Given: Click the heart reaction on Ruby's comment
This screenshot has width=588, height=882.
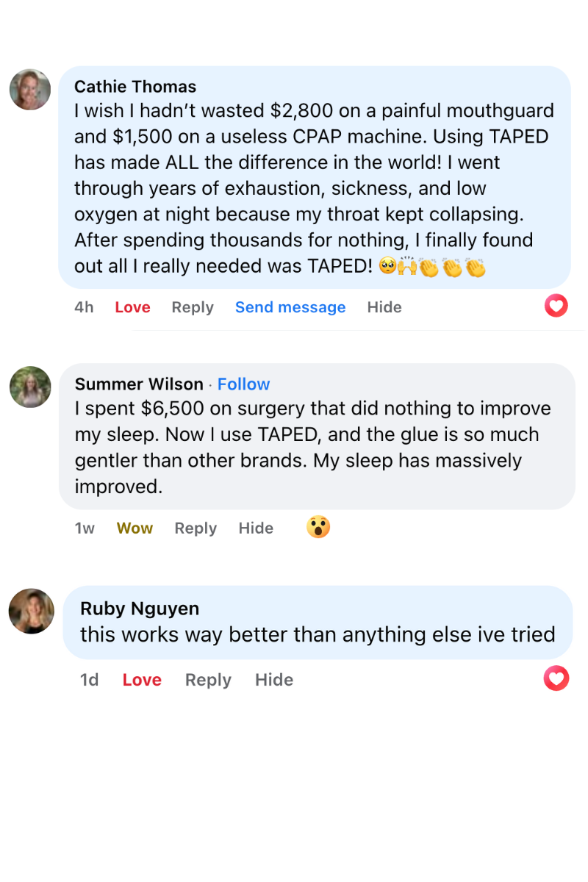Looking at the screenshot, I should pos(556,678).
